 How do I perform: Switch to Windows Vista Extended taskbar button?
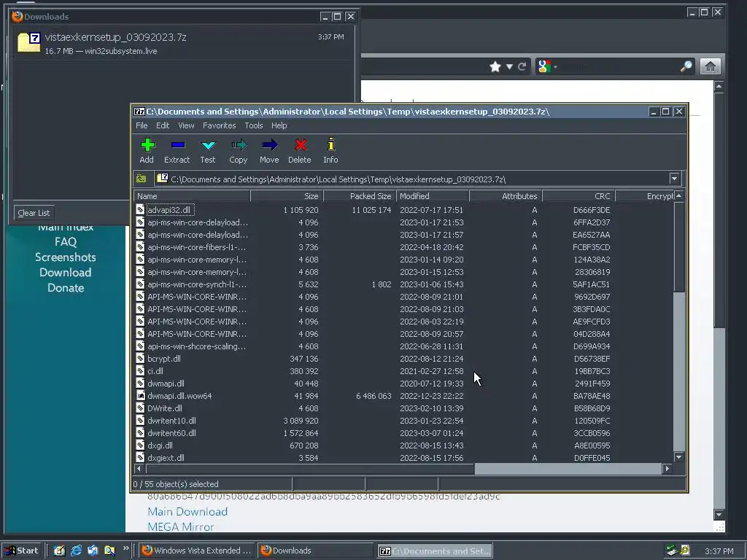click(196, 551)
